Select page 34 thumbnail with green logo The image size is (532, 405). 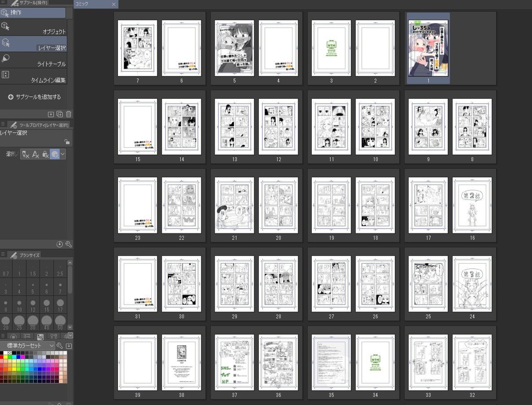[x=375, y=362]
